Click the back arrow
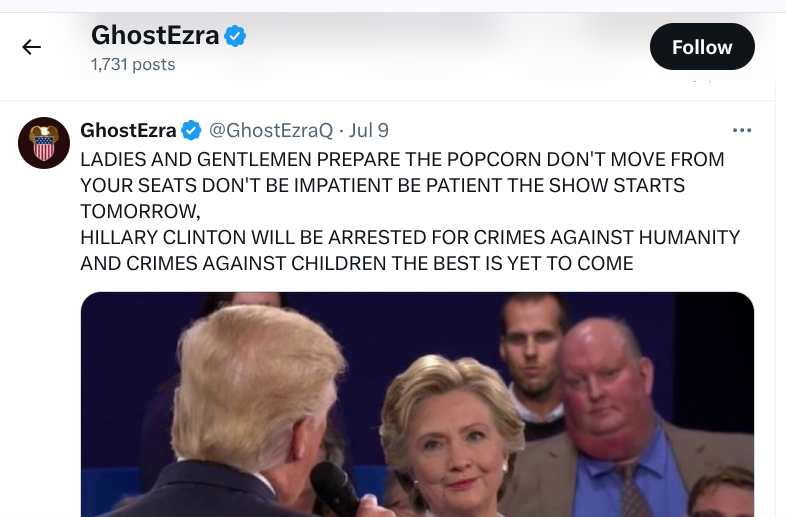Screen dimensions: 786x517 [x=32, y=47]
